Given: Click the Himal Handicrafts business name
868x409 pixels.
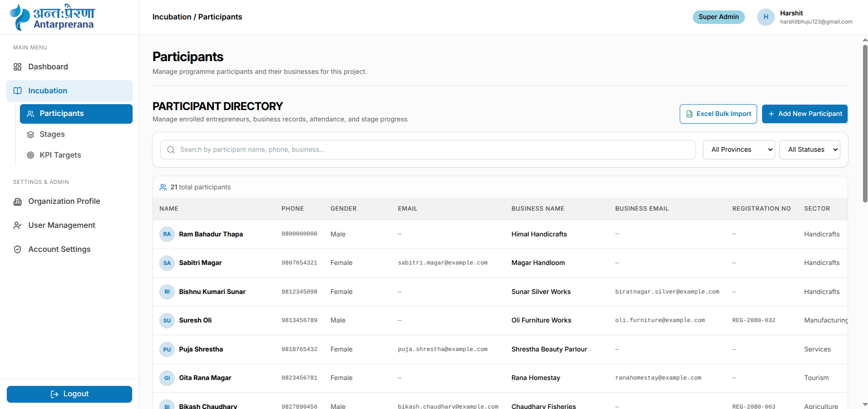Looking at the screenshot, I should 539,235.
